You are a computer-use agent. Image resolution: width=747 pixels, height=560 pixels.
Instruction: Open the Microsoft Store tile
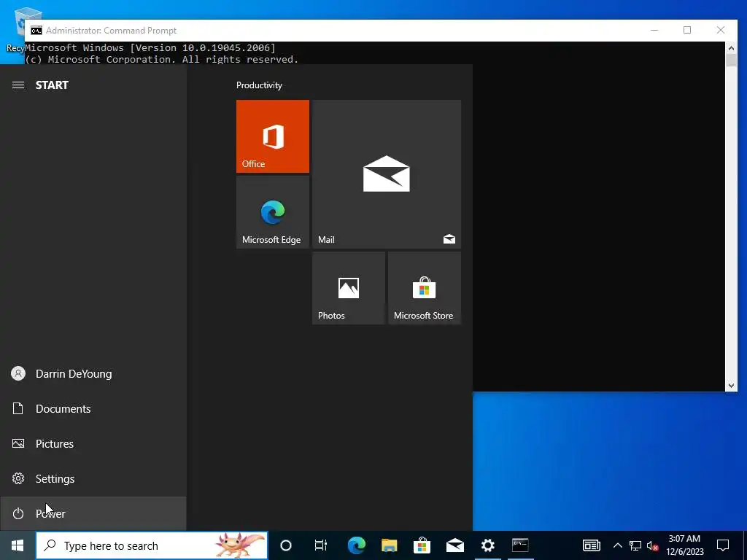[425, 288]
